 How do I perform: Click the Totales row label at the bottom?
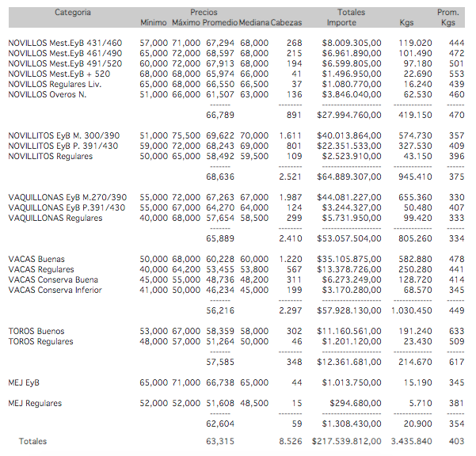pos(32,442)
